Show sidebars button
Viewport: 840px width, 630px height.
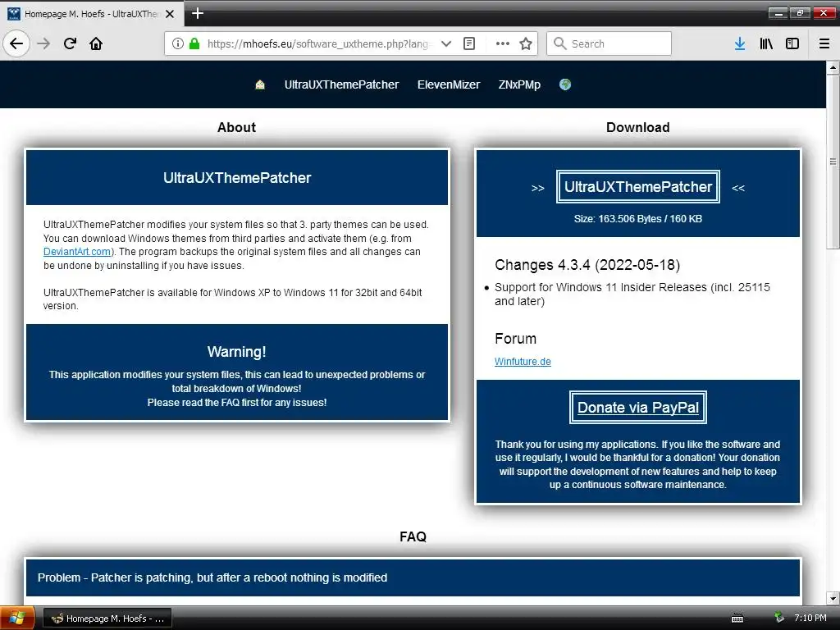pos(792,43)
